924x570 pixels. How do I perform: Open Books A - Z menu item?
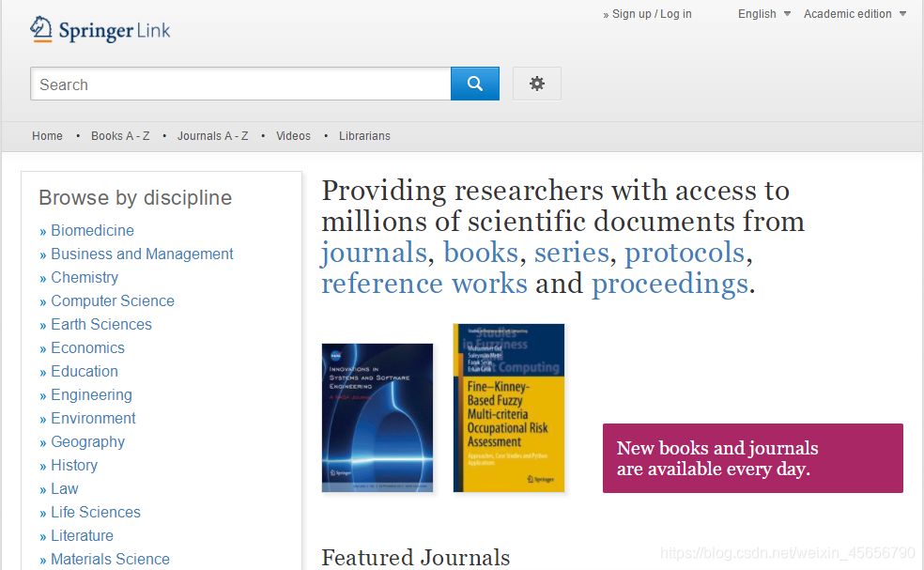(120, 136)
